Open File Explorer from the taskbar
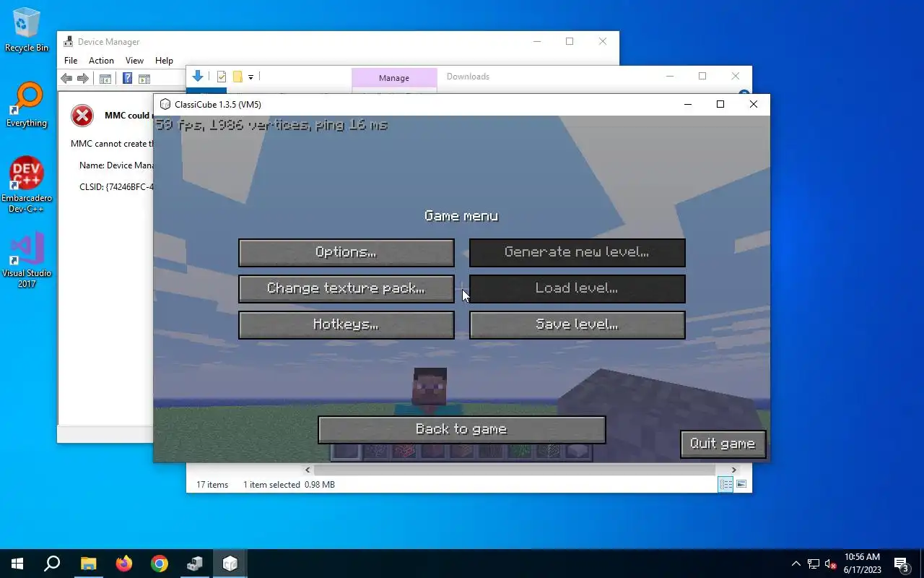Screen dimensions: 924x578 point(88,564)
